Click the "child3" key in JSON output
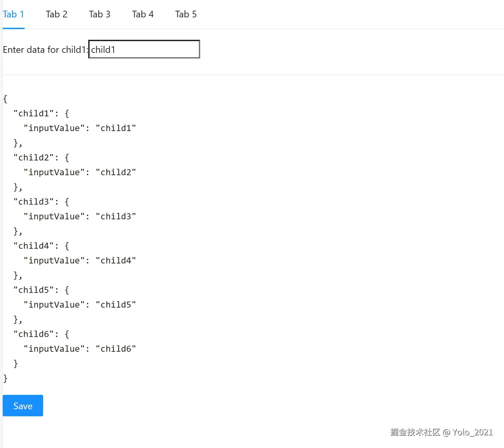Image resolution: width=504 pixels, height=448 pixels. 33,202
